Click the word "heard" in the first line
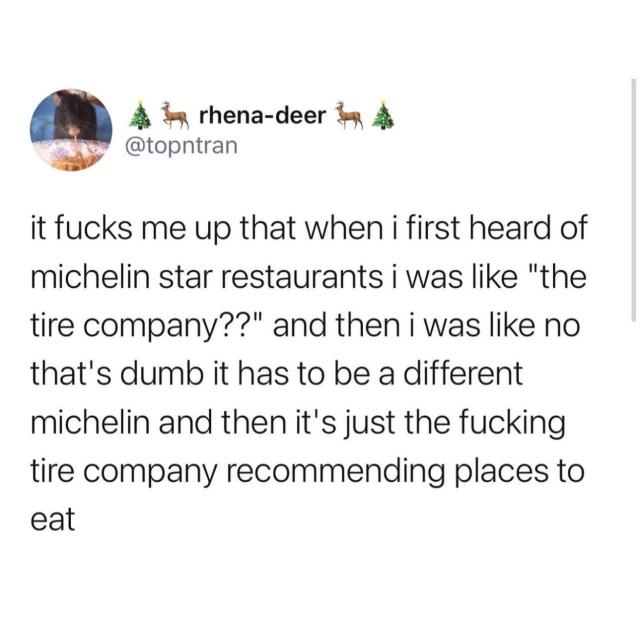Image resolution: width=640 pixels, height=619 pixels. coord(510,228)
